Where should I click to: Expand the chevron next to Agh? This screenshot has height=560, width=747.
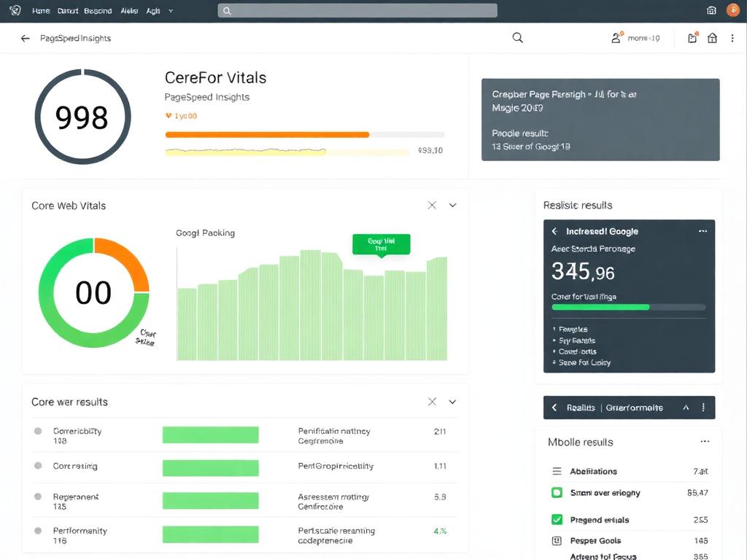pos(171,10)
